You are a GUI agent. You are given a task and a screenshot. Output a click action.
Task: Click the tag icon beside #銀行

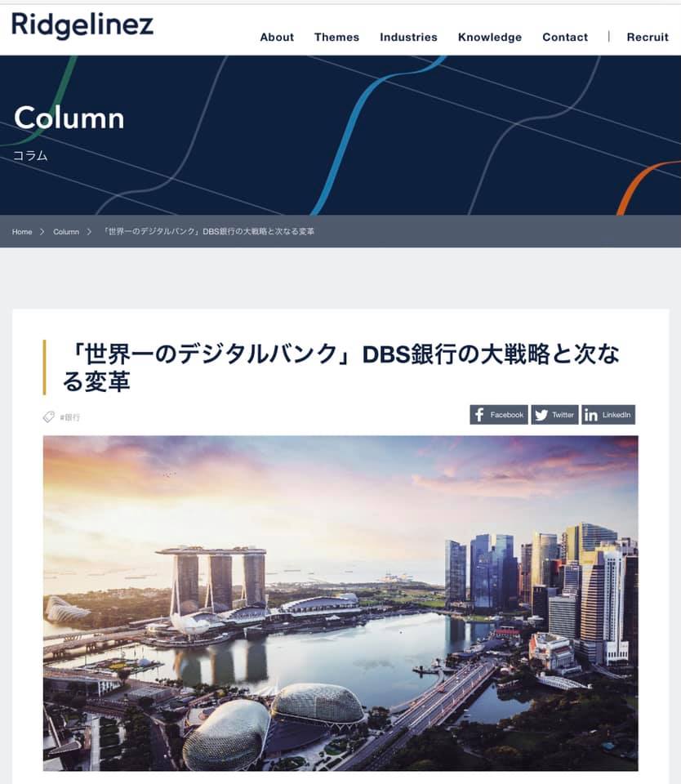tap(48, 416)
